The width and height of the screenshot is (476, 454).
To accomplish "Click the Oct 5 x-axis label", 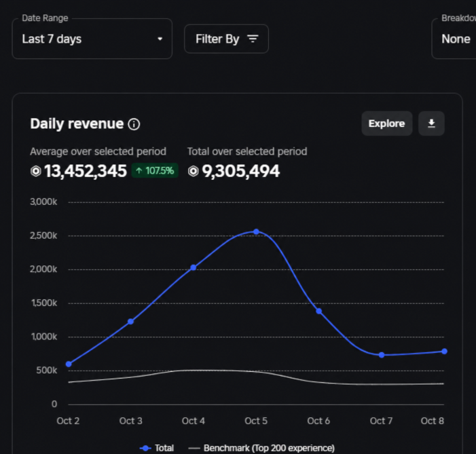I will click(x=256, y=421).
